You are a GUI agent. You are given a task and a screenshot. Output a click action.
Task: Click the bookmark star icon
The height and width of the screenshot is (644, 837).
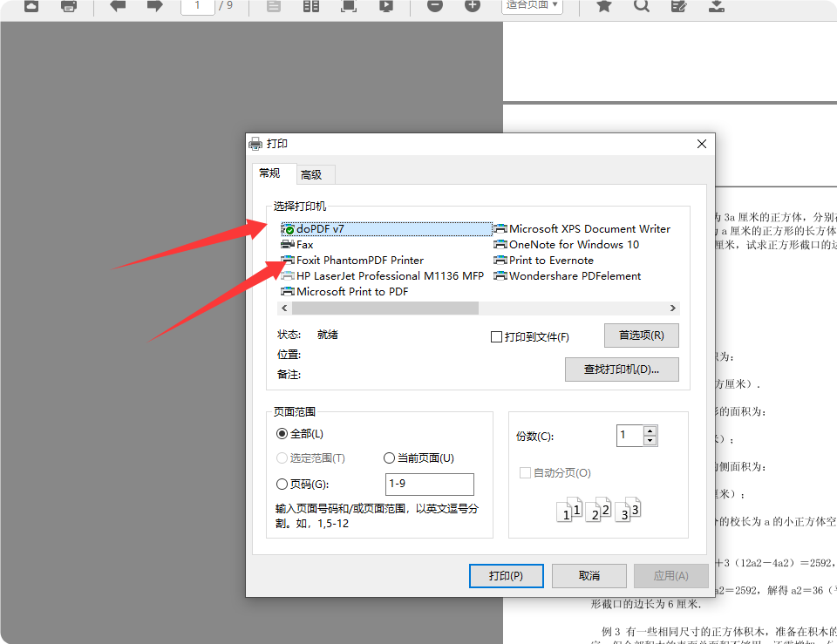(x=602, y=8)
